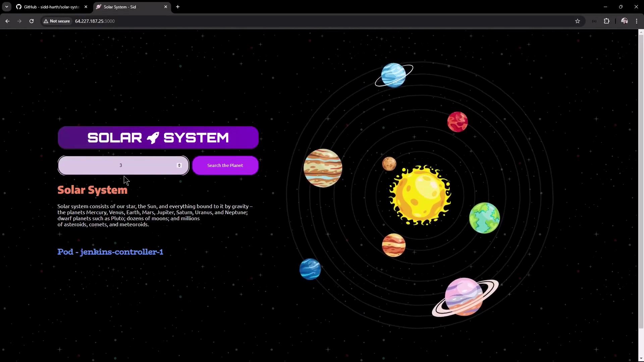Close the Solar System - Sid tab
This screenshot has width=644, height=362.
pos(166,7)
